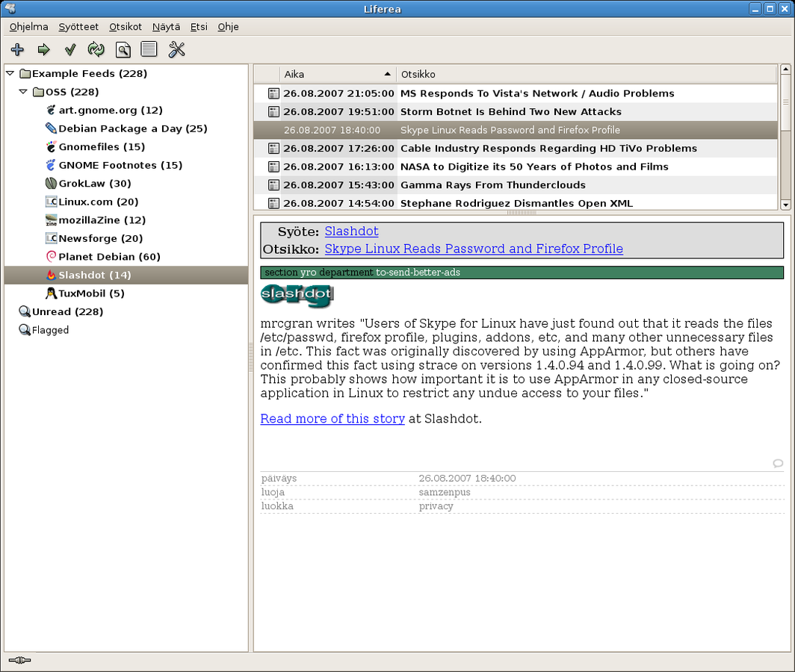Click the headline list scrollbar down arrow
This screenshot has width=795, height=672.
pos(785,205)
